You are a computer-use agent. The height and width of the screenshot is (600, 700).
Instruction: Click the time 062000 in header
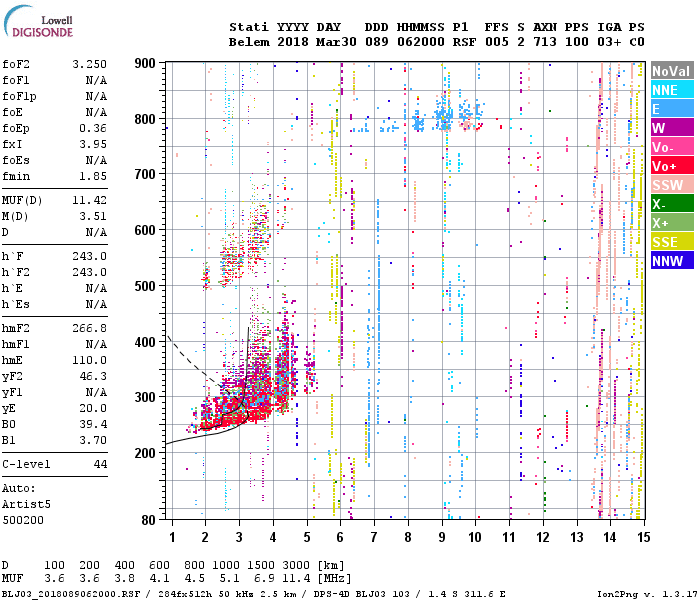pos(421,42)
